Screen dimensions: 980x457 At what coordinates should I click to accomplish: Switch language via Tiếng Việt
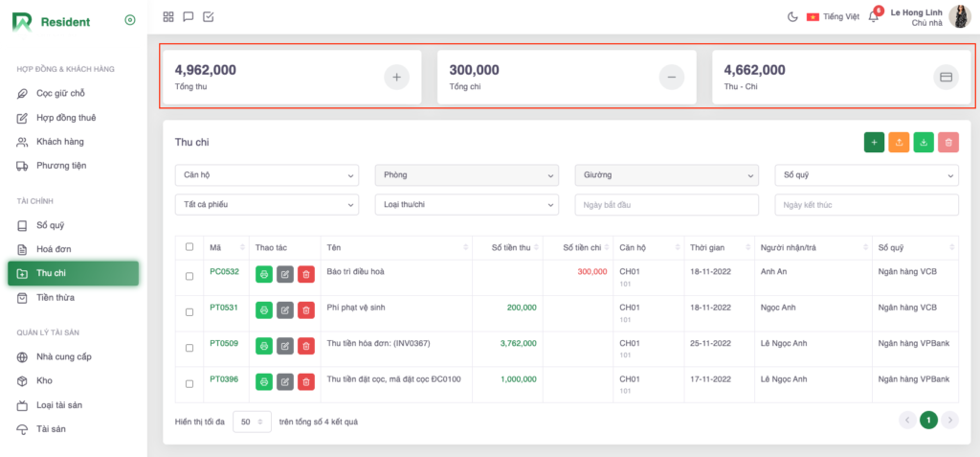click(x=831, y=17)
